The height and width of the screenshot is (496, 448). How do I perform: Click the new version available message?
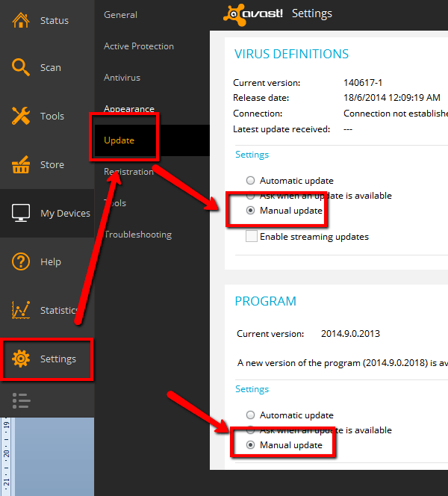tap(343, 363)
